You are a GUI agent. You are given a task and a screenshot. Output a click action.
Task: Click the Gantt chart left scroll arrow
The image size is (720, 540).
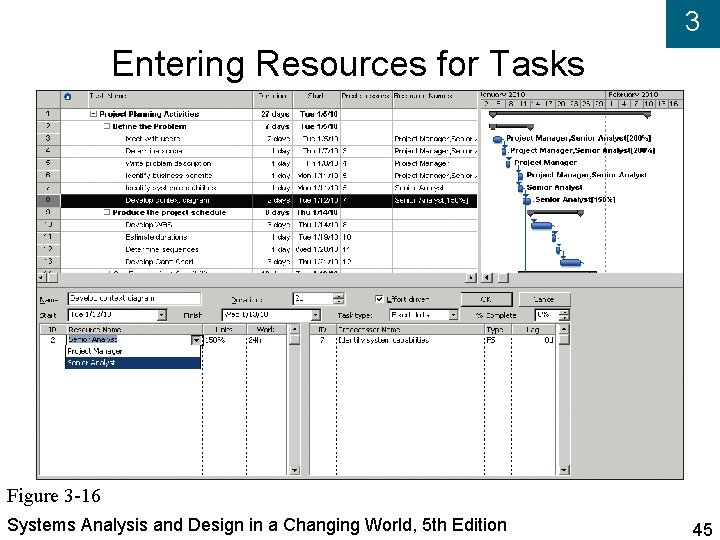(487, 277)
